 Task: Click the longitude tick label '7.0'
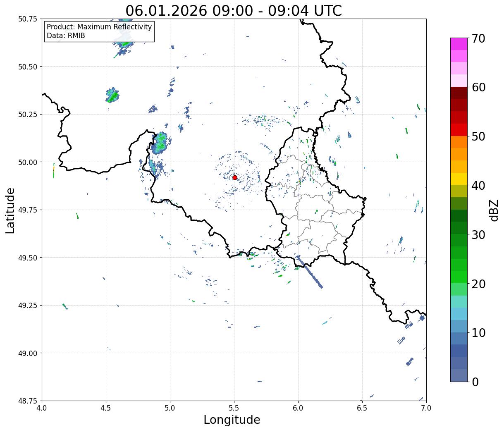(x=426, y=408)
